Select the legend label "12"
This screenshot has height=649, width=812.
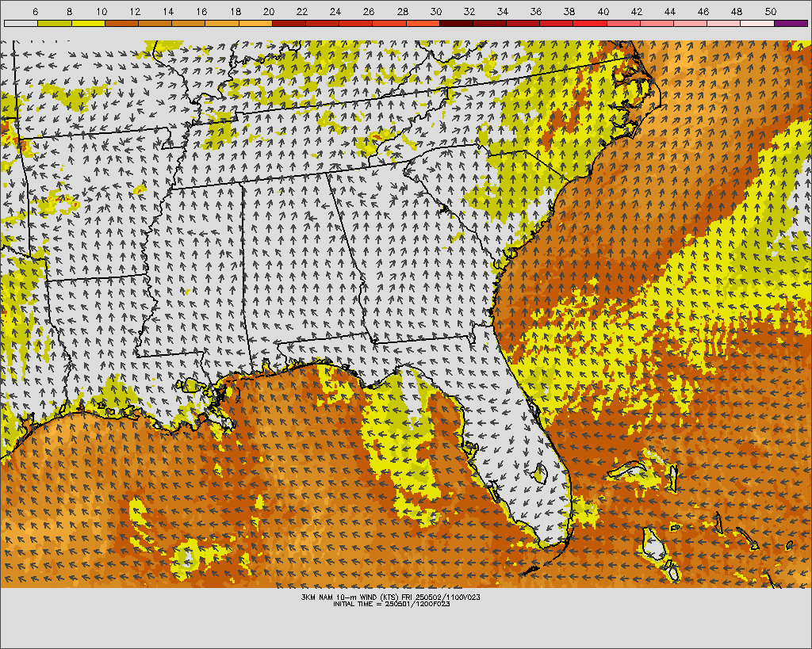135,11
